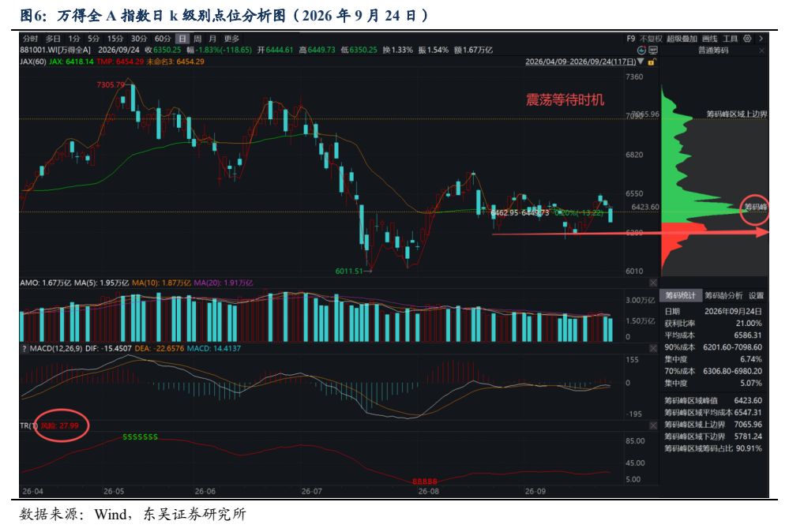This screenshot has height=532, width=789.
Task: Toggle the yellow date range lock icon
Action: 652,62
